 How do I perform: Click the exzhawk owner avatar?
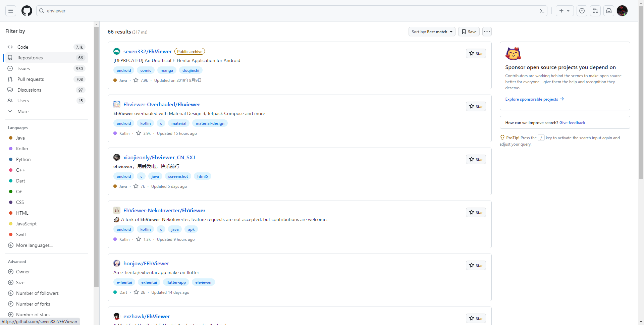[117, 316]
